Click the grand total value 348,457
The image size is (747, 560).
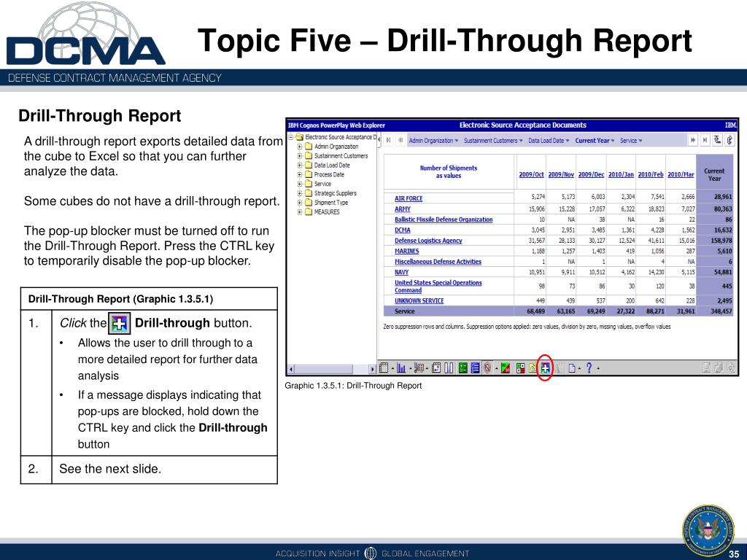pyautogui.click(x=721, y=311)
